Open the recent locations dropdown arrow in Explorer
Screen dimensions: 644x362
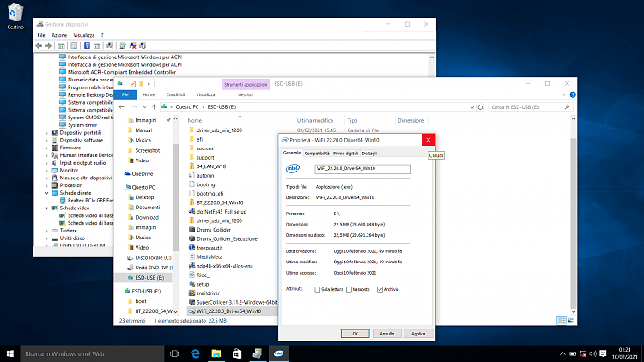coord(144,107)
